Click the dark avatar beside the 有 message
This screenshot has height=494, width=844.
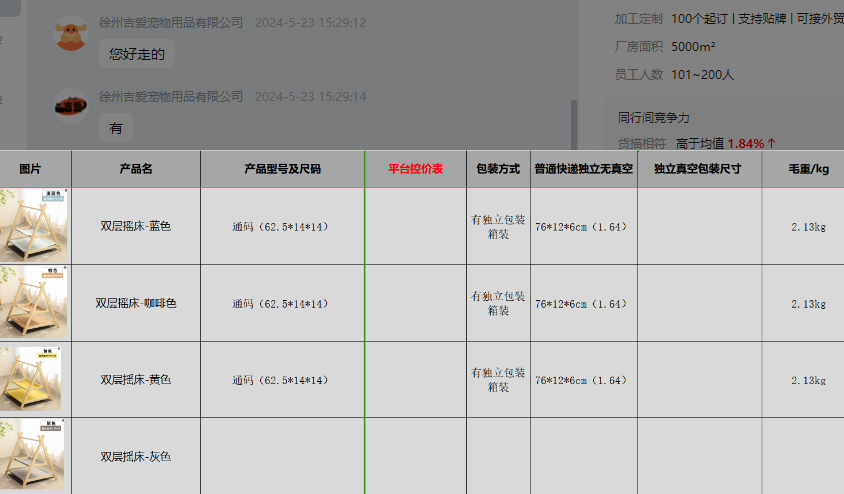(71, 106)
